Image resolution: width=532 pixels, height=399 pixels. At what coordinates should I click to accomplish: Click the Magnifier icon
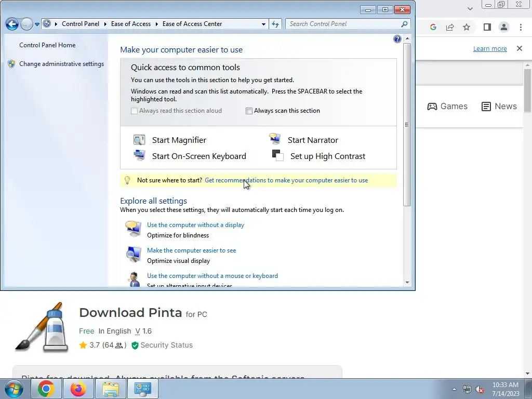pyautogui.click(x=139, y=140)
